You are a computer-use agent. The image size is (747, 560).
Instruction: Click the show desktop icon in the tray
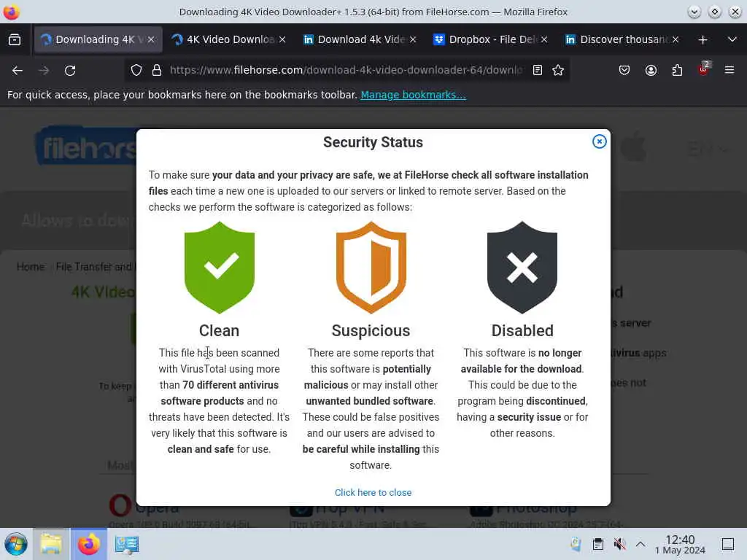tap(727, 544)
